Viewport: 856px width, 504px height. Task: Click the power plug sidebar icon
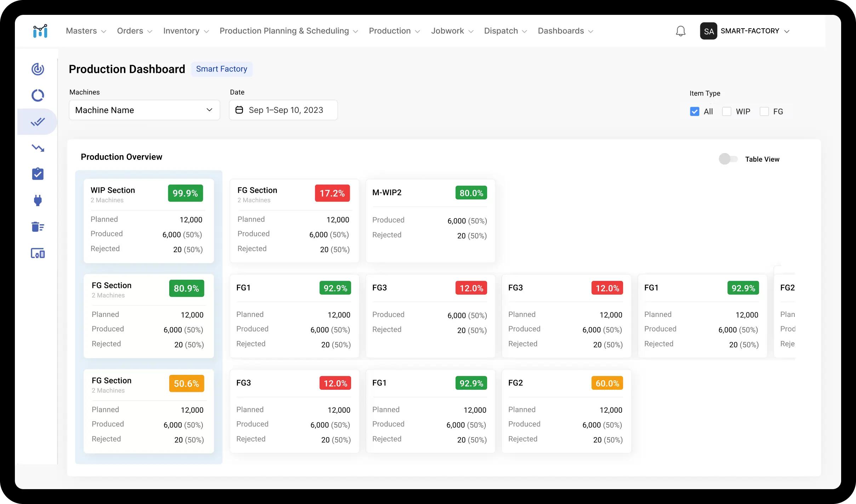pos(38,201)
